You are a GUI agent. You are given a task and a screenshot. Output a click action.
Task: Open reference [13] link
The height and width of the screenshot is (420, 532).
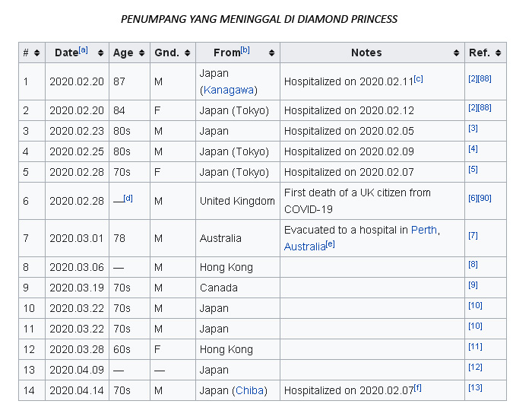pyautogui.click(x=475, y=388)
